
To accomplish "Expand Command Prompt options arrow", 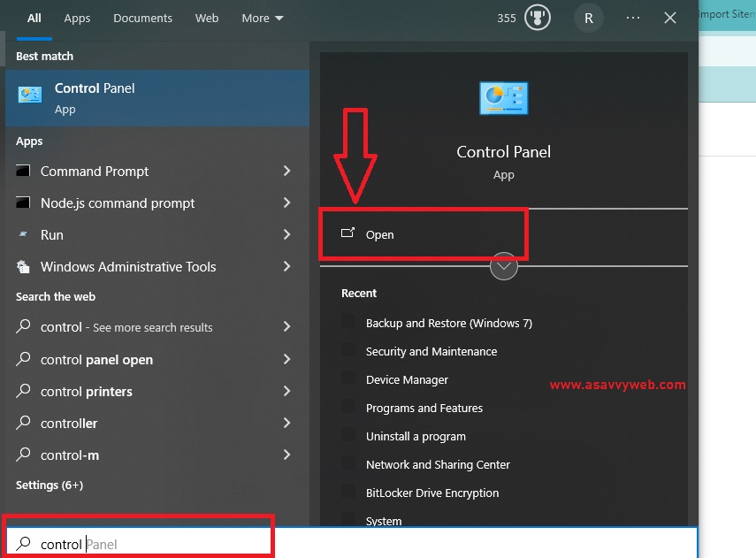I will point(286,171).
